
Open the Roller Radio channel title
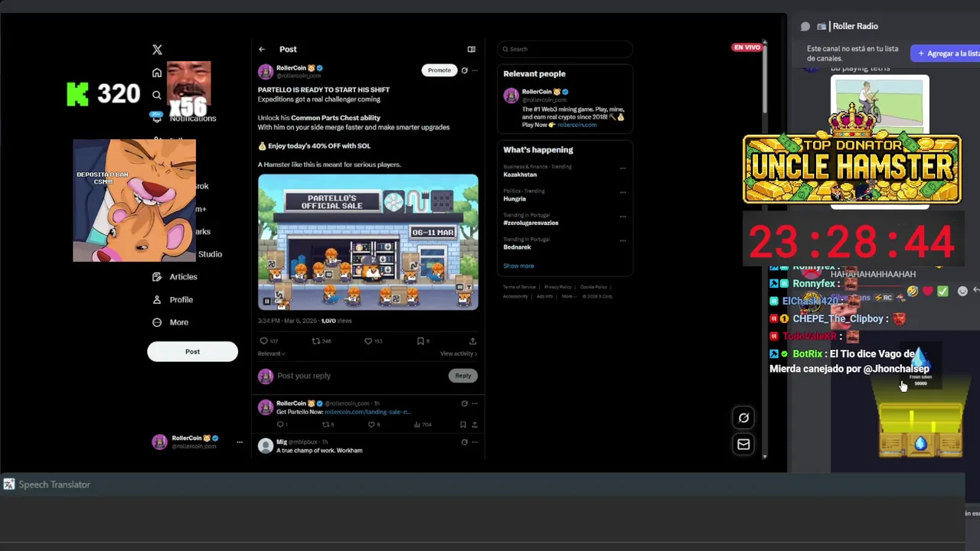coord(855,26)
